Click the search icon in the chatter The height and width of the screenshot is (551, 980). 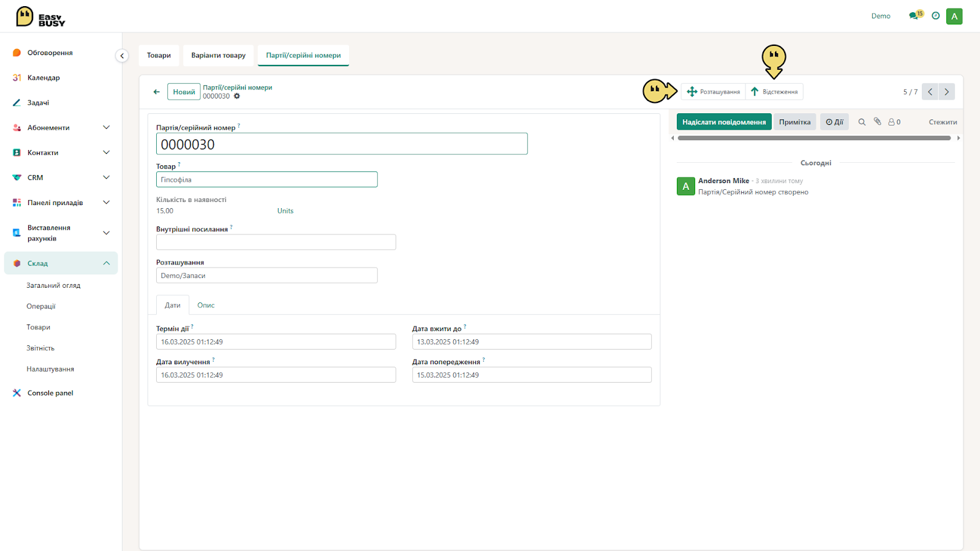pyautogui.click(x=862, y=122)
